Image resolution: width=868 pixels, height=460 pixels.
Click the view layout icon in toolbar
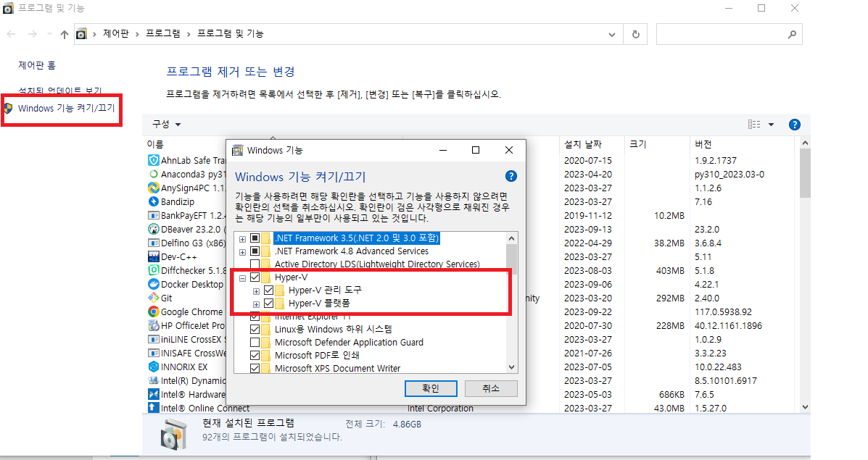click(x=754, y=125)
